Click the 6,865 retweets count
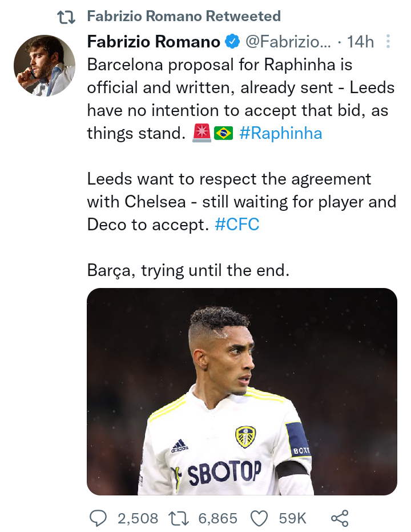411x532 pixels. click(x=217, y=518)
